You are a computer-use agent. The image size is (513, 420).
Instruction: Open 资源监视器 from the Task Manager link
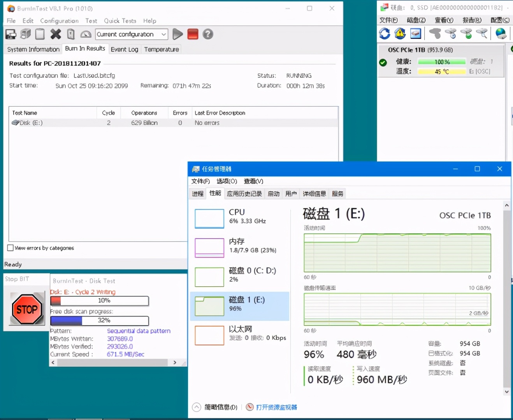[276, 407]
